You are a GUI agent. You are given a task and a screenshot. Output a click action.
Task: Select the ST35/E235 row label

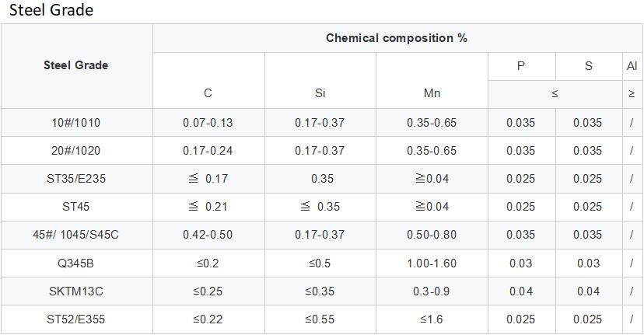pyautogui.click(x=76, y=179)
